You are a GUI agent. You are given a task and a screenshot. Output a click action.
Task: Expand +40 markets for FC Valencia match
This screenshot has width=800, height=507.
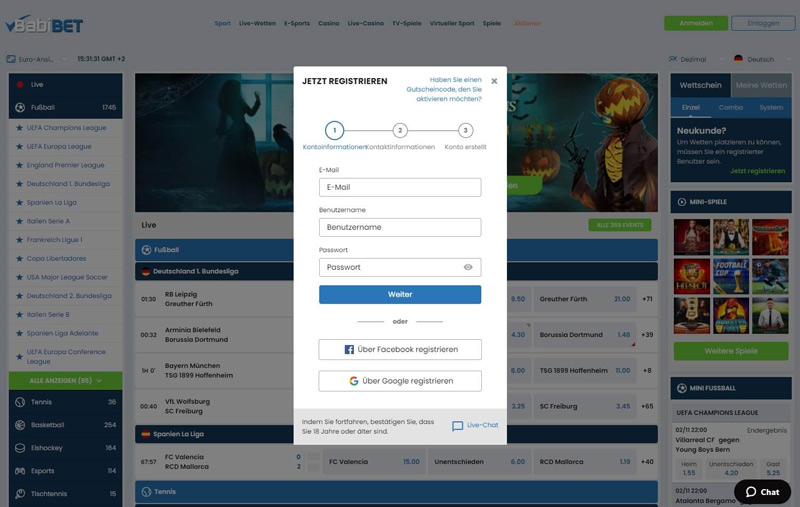(x=647, y=462)
